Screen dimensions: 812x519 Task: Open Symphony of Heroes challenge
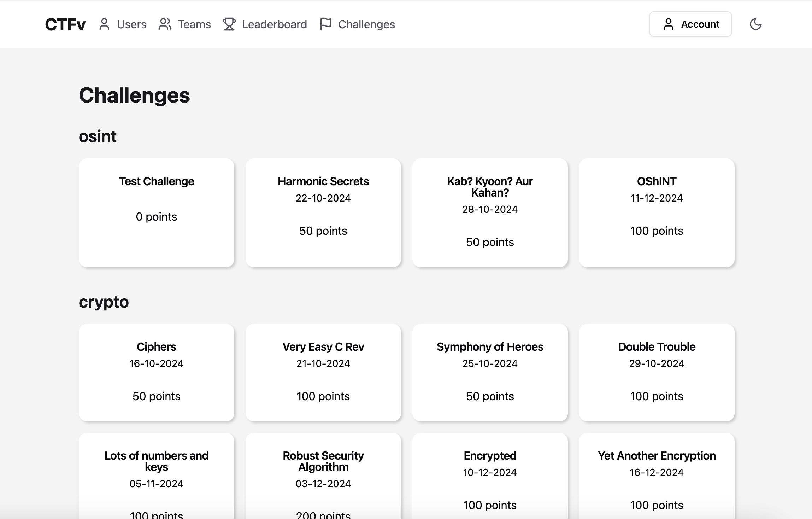[490, 372]
